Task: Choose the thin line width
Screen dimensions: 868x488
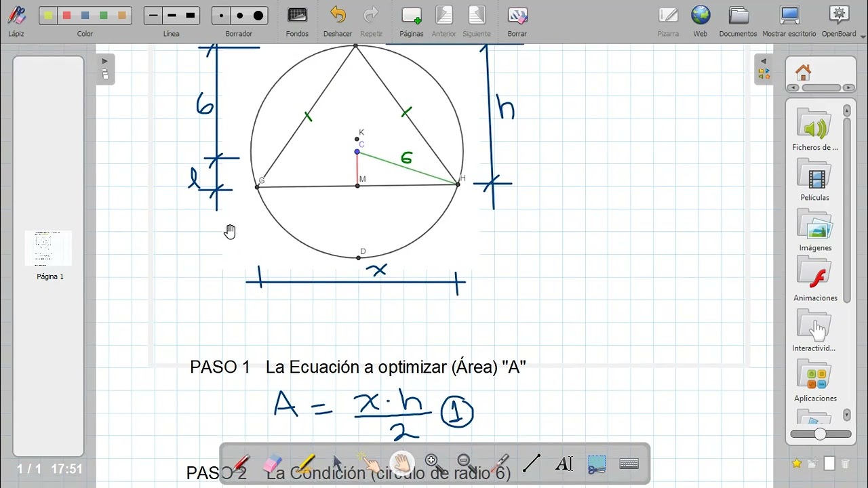Action: tap(153, 16)
